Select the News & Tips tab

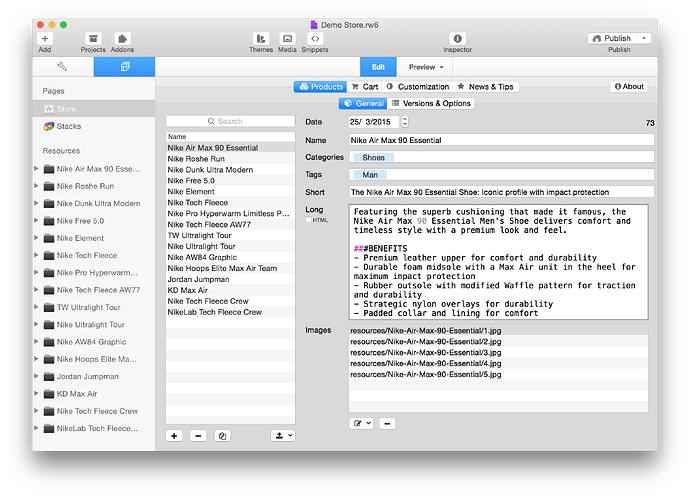pyautogui.click(x=486, y=87)
